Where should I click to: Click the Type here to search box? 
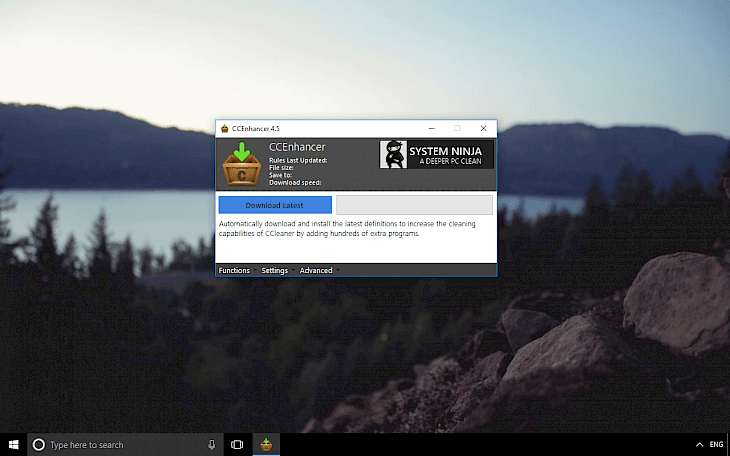coord(126,445)
